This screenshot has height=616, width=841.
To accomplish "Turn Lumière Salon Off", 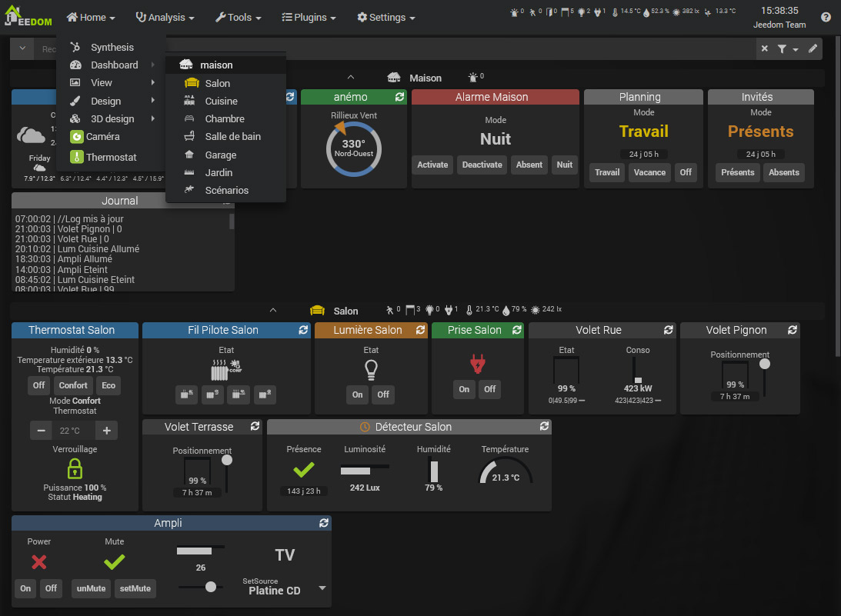I will coord(383,395).
